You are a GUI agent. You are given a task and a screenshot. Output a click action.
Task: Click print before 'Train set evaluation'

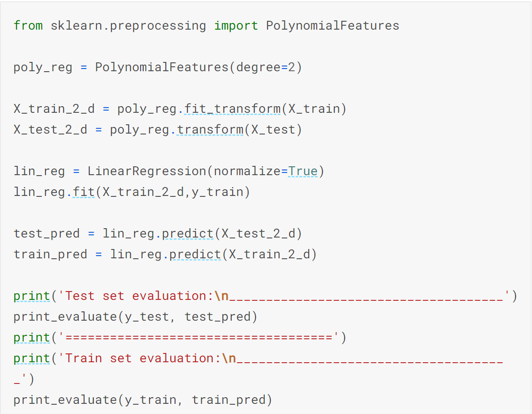tap(32, 358)
